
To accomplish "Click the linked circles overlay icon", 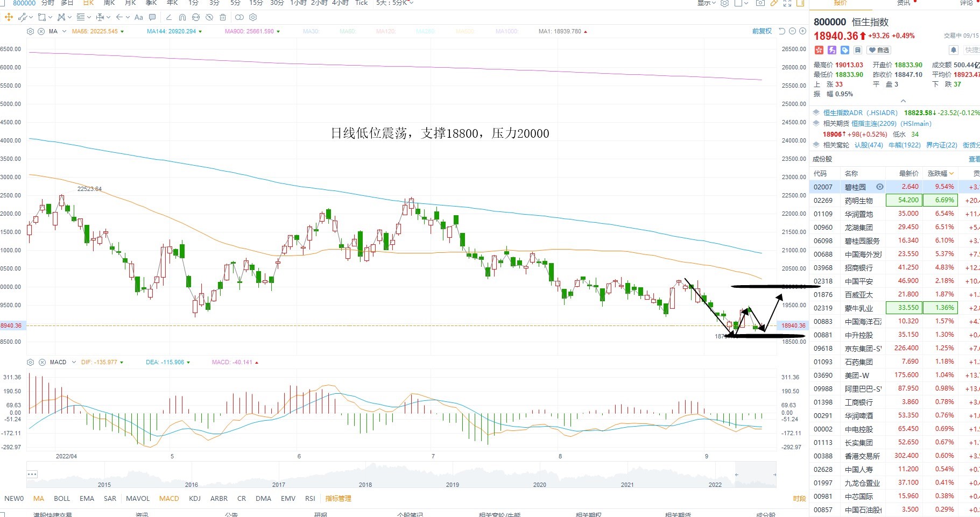I will [239, 17].
